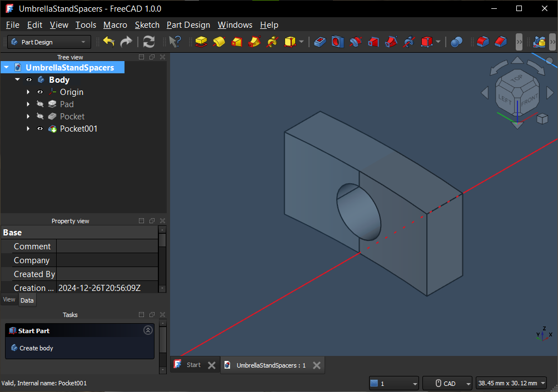
Task: Click the rightmost Part Design toolbar icon
Action: (x=540, y=42)
